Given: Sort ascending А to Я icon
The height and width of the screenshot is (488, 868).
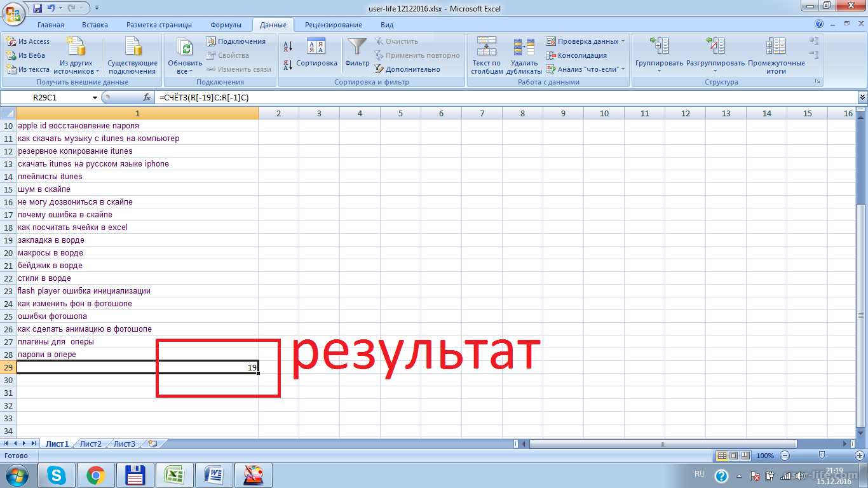Looking at the screenshot, I should tap(287, 46).
